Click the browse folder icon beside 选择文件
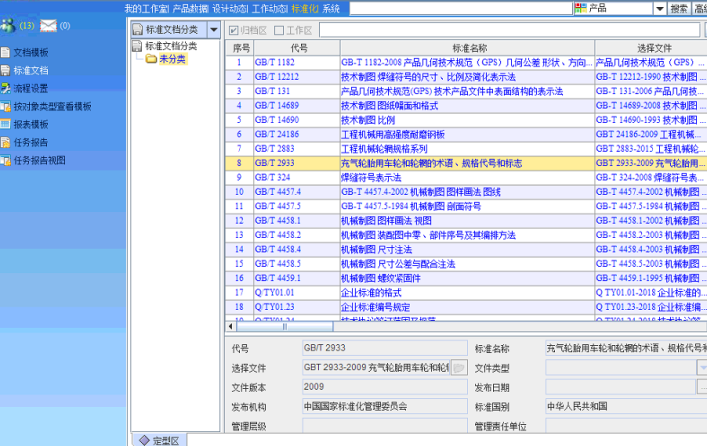Screen dimensions: 707x446 [x=458, y=368]
